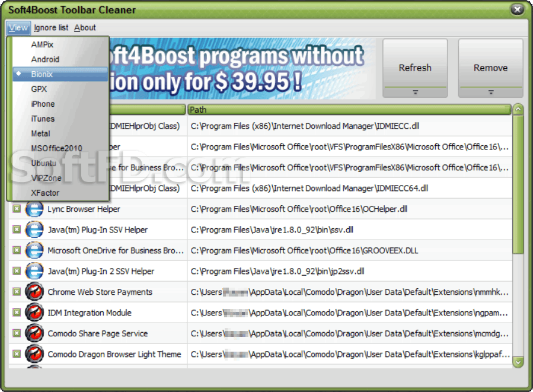Click Comodo Dragon icon beside Comodo Dragon Browser Light Theme
The height and width of the screenshot is (392, 533).
point(34,354)
